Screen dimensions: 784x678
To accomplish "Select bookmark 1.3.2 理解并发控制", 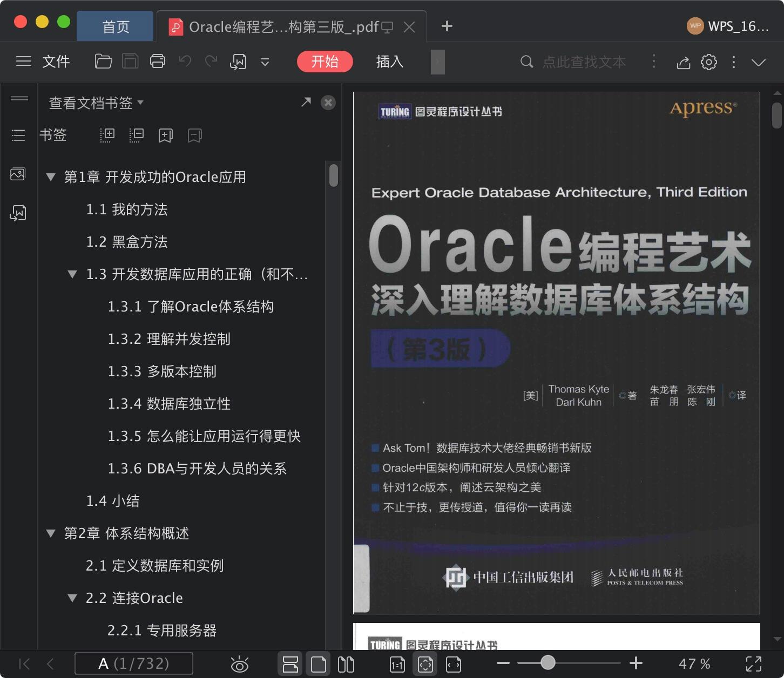I will coord(169,339).
